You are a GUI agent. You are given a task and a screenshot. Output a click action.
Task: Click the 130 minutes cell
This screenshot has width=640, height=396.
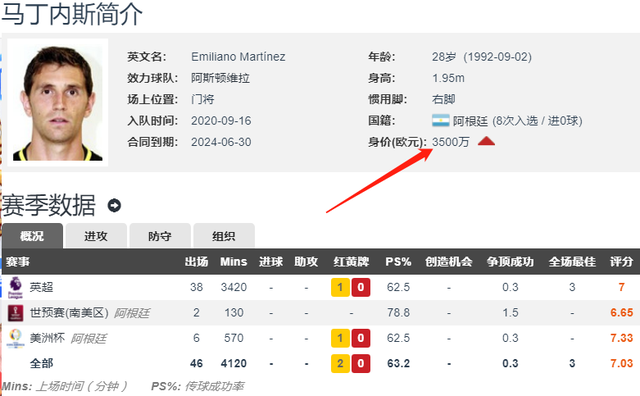(x=234, y=313)
